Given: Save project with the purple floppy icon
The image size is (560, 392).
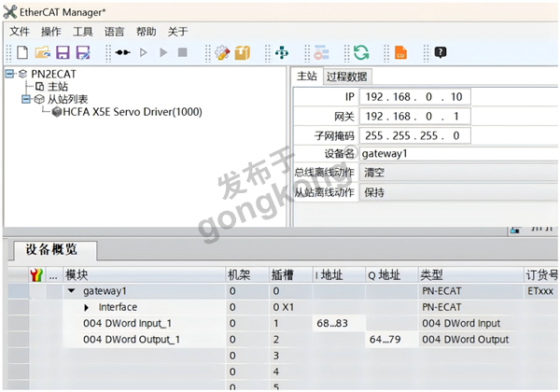Looking at the screenshot, I should [63, 52].
